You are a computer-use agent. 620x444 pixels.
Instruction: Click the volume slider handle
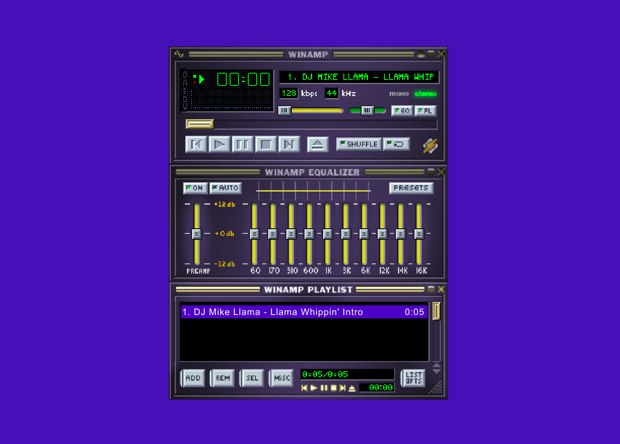pos(284,111)
